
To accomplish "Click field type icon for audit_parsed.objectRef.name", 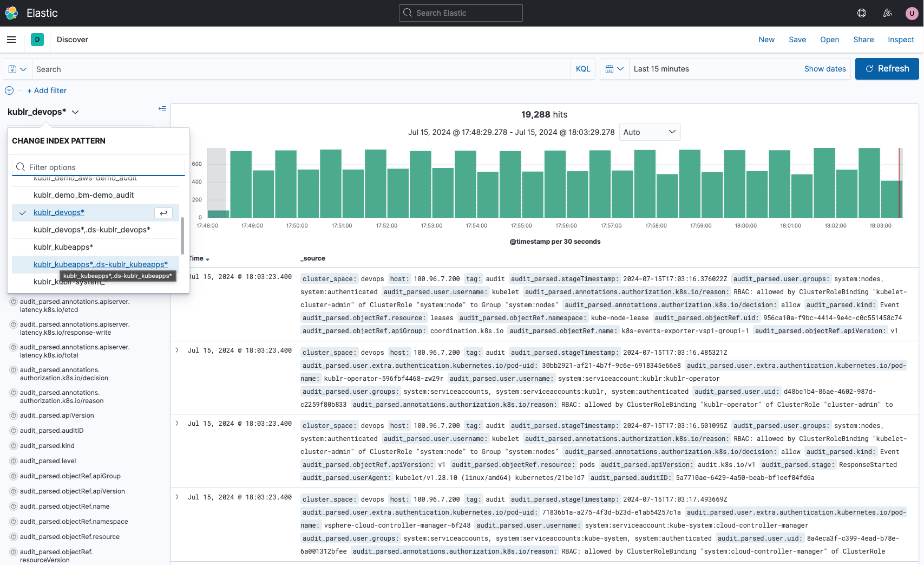I will tap(14, 506).
